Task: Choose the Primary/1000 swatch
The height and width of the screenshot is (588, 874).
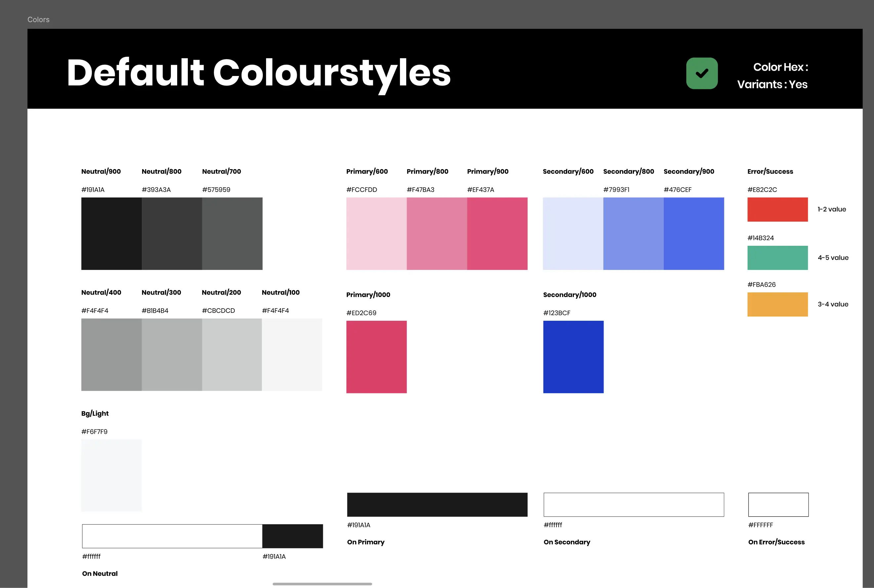Action: tap(377, 357)
